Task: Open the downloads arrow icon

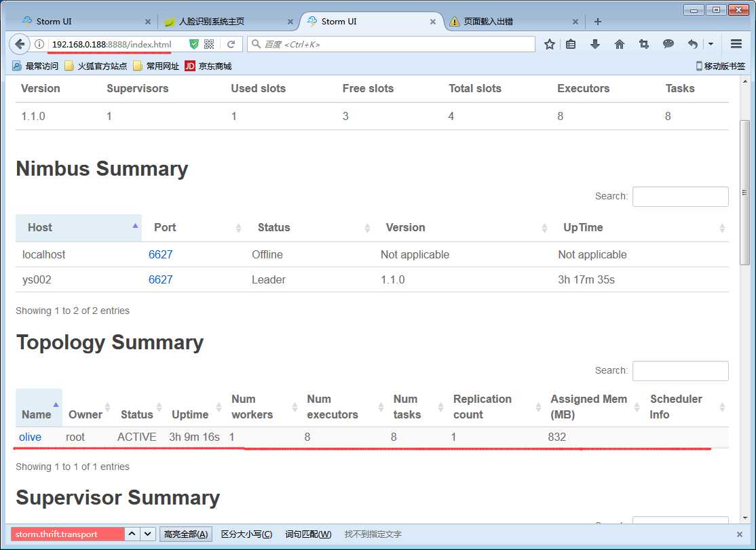Action: (595, 44)
